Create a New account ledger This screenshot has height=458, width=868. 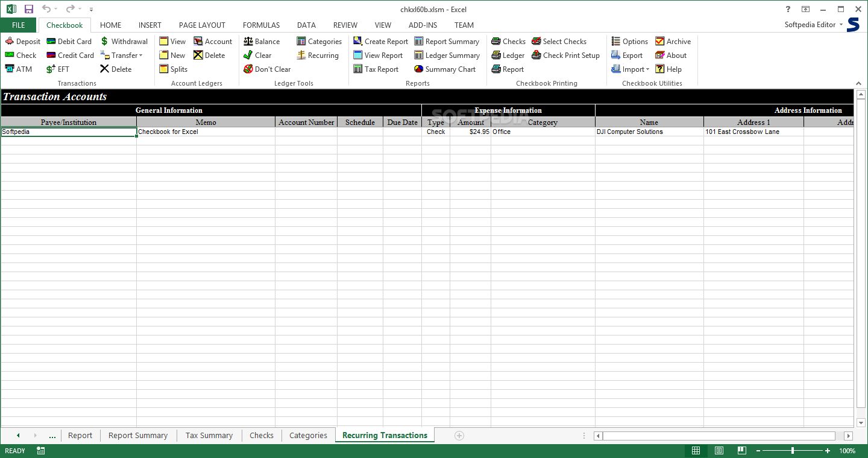[x=172, y=56]
